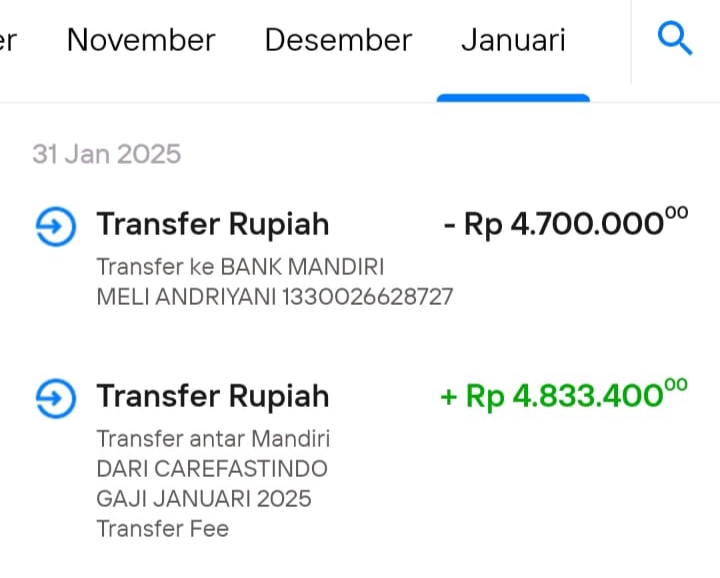The width and height of the screenshot is (720, 578).
Task: Open the partially visible month tab at the left edge
Action: (8, 40)
